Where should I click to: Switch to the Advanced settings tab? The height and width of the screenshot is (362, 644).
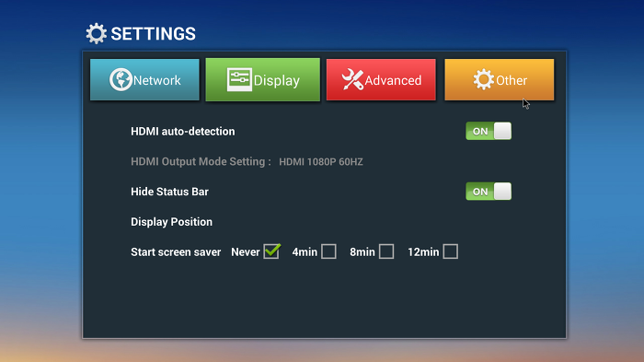(381, 79)
